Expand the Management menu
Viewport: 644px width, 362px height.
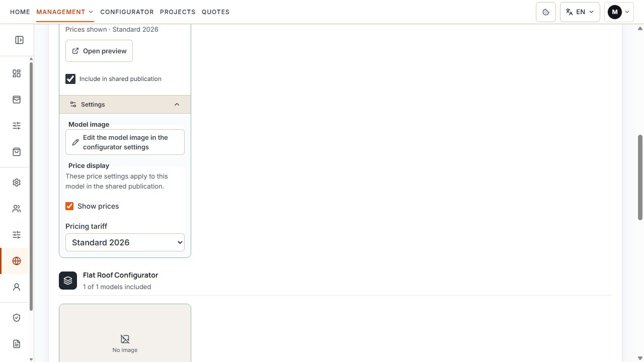[65, 12]
